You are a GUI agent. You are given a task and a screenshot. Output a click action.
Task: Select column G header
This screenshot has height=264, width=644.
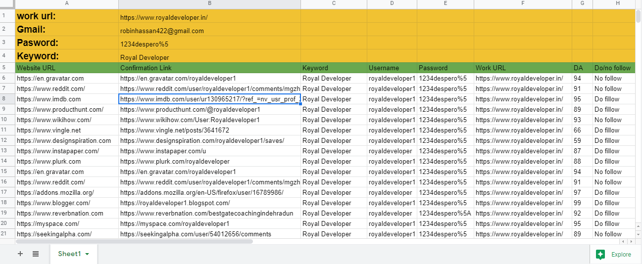582,4
